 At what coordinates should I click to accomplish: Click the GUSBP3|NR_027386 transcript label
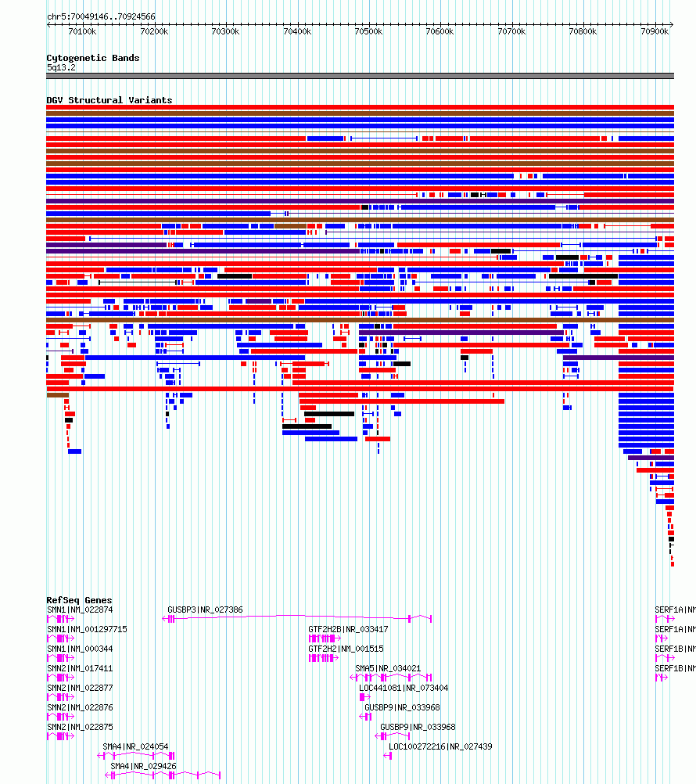(x=206, y=610)
